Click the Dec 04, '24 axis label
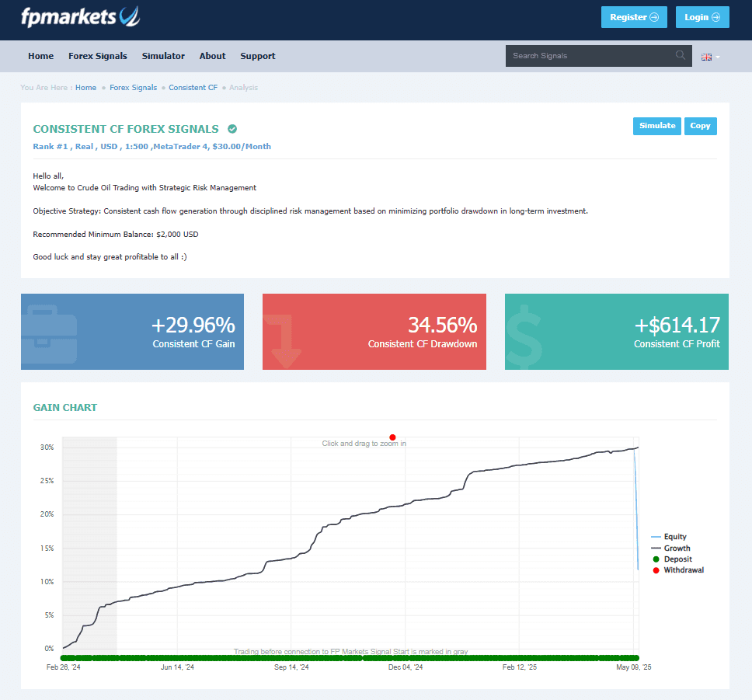The height and width of the screenshot is (700, 752). 406,667
